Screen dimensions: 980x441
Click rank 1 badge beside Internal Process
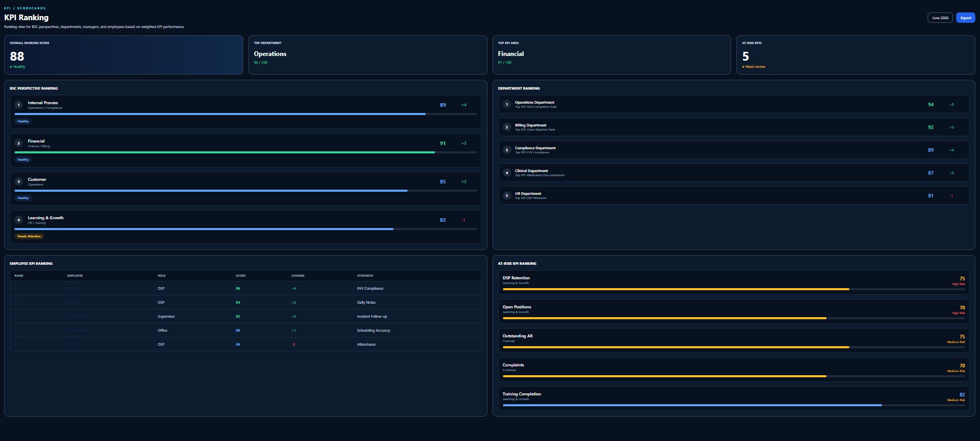point(19,105)
